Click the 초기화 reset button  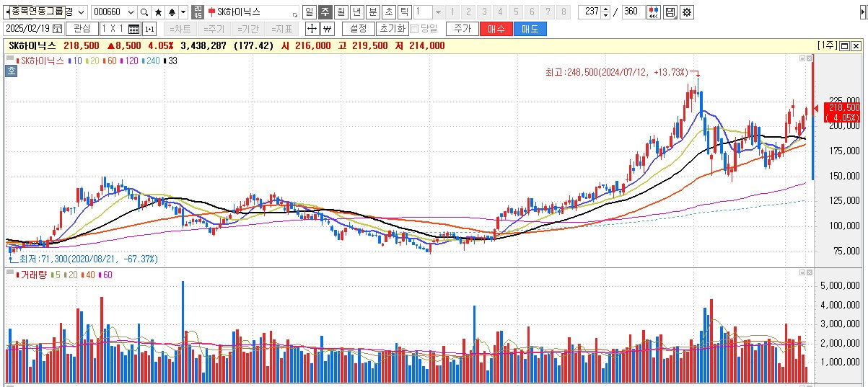[x=393, y=29]
